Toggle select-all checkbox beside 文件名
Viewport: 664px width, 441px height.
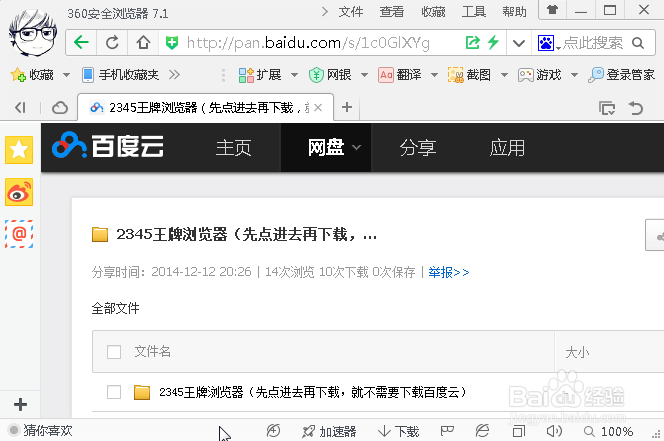114,352
